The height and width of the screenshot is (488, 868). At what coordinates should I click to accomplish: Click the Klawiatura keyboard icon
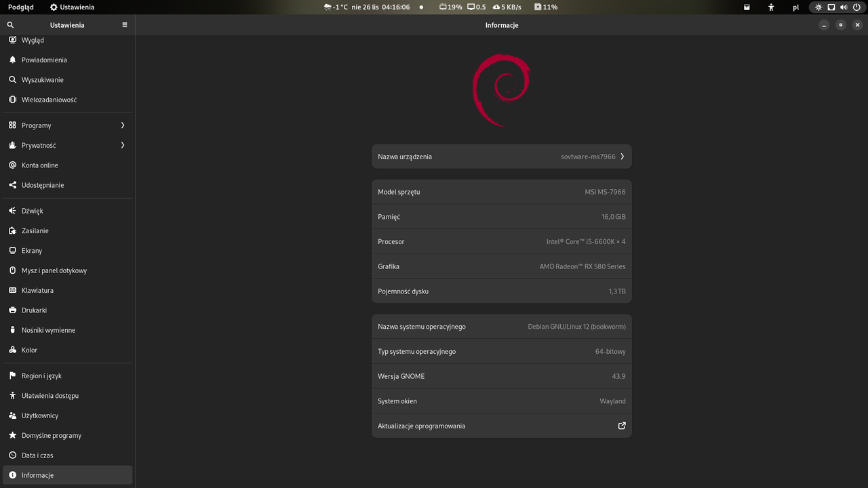(12, 290)
